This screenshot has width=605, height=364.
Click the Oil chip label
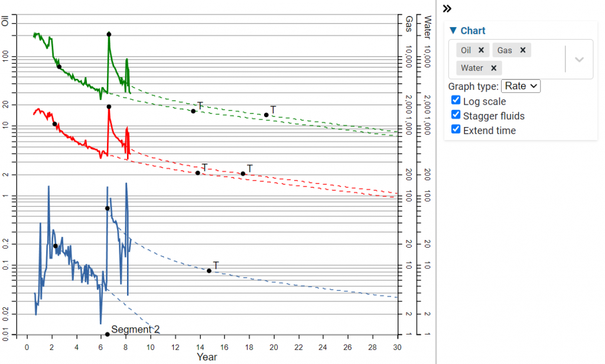pos(466,50)
